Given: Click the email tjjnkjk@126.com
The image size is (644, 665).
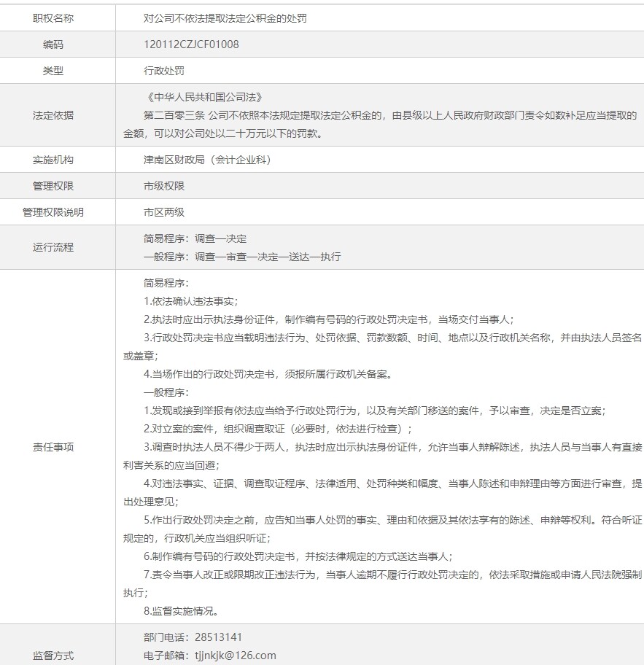Looking at the screenshot, I should 236,656.
